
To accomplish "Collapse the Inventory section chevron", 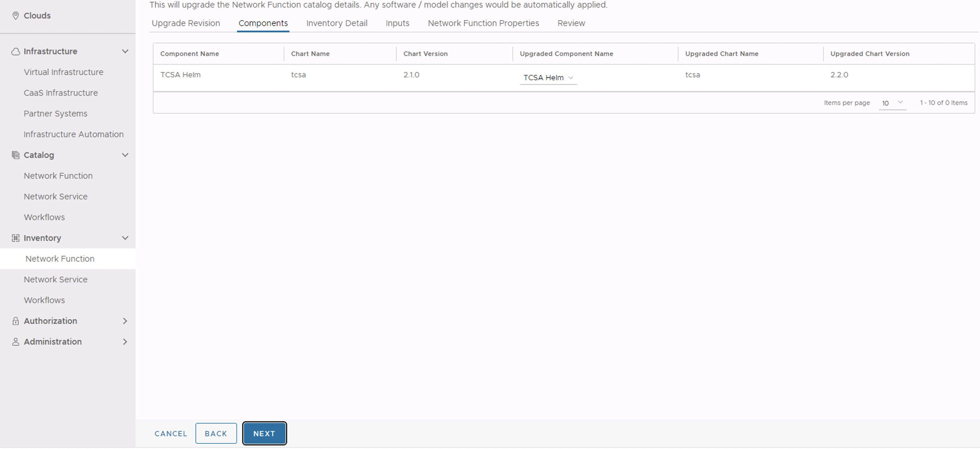I will click(125, 238).
